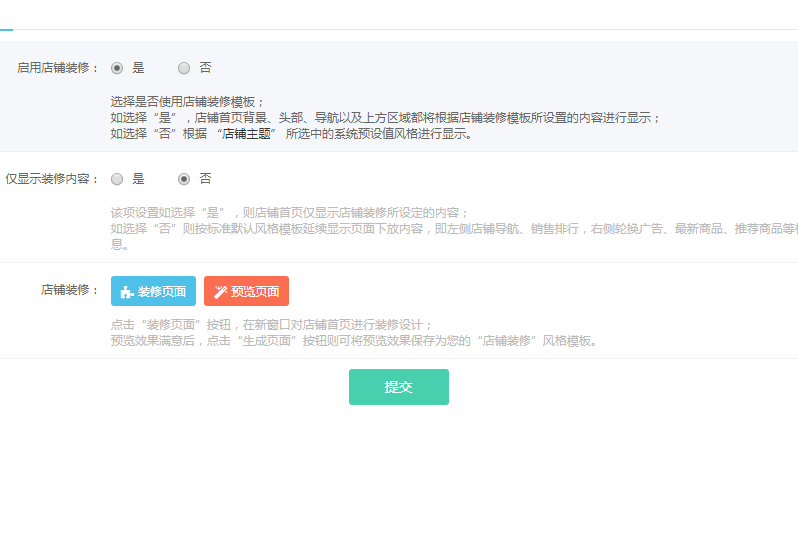Click the 仅显示装修内容 field label
Screen dimensions: 798x535
point(52,179)
